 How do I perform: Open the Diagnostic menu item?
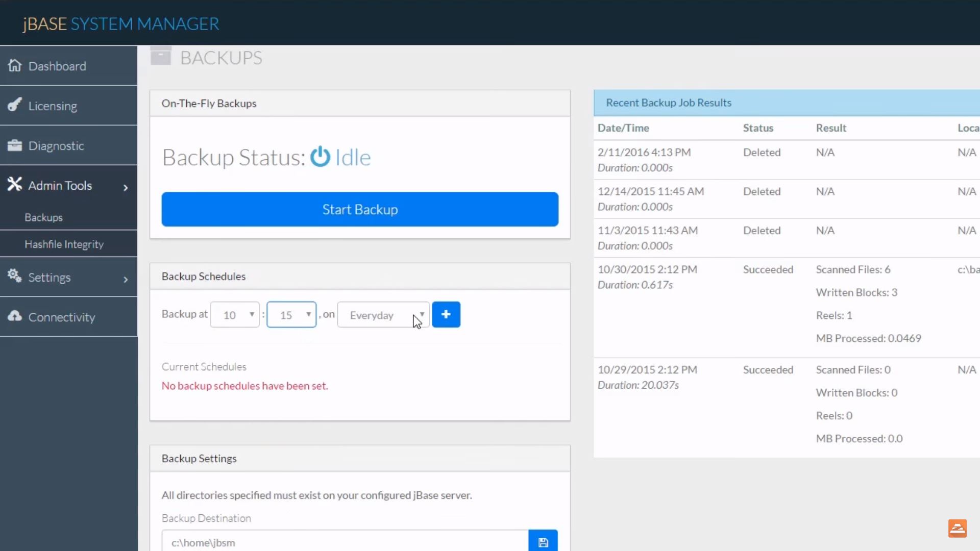pos(68,145)
